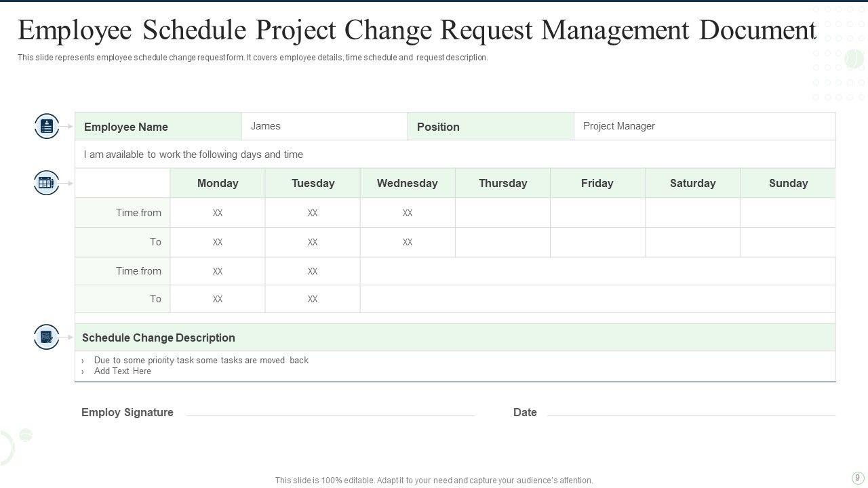Click the schedule change note icon

point(46,337)
